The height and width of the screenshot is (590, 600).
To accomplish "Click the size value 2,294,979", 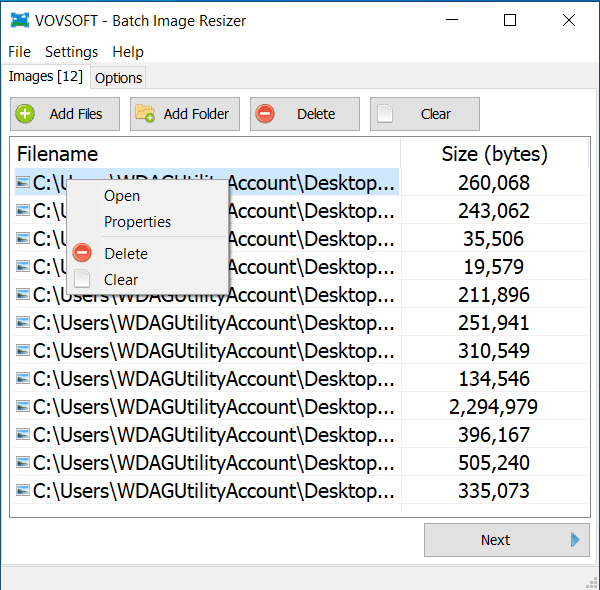I will [494, 407].
